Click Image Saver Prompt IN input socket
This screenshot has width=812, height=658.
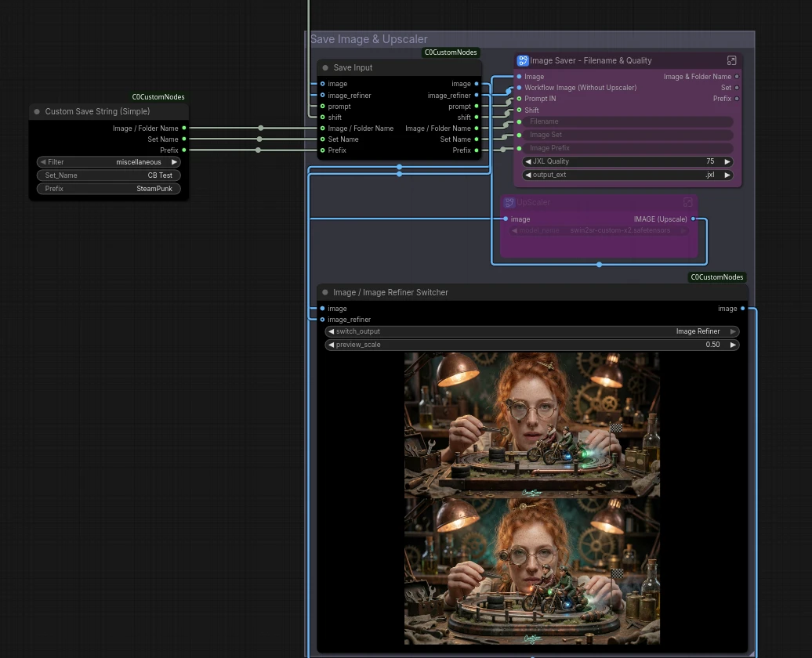click(x=519, y=99)
